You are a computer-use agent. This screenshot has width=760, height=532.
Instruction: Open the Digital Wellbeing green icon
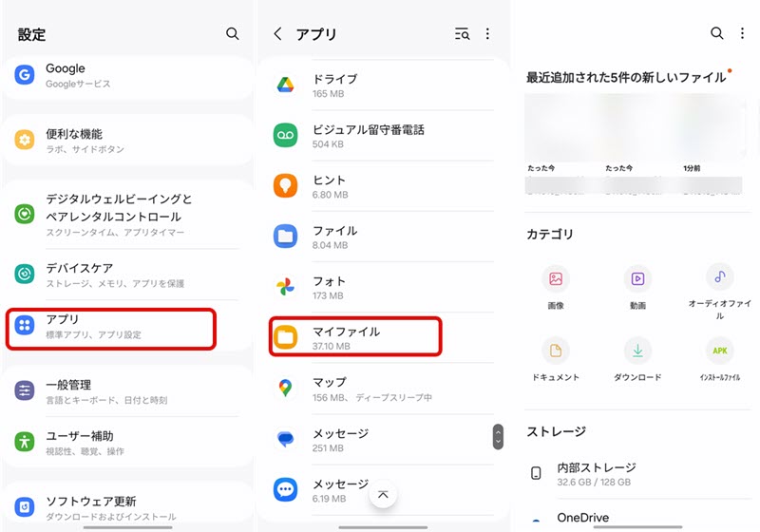tap(25, 214)
